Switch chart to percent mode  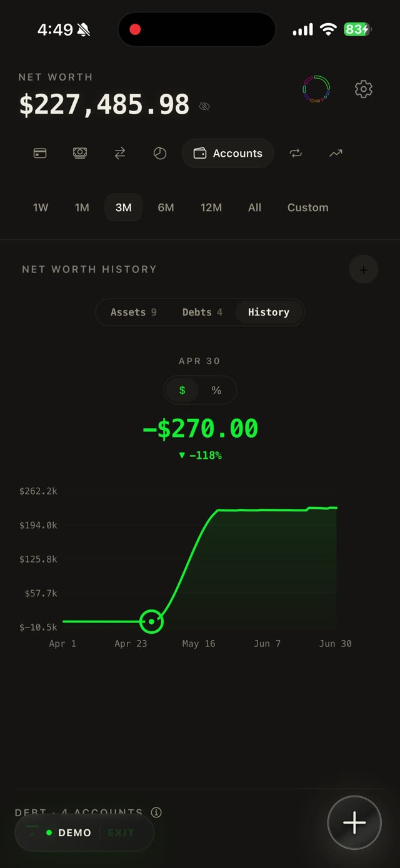(216, 390)
